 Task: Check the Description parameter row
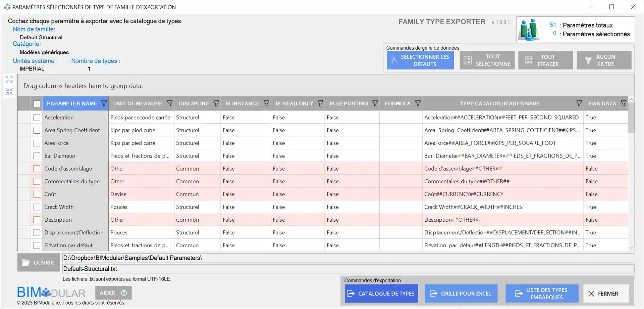tap(37, 219)
